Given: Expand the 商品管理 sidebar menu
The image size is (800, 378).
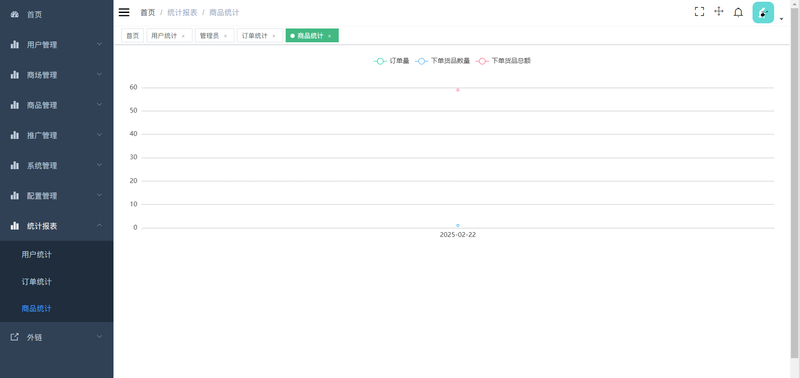Looking at the screenshot, I should coord(57,105).
